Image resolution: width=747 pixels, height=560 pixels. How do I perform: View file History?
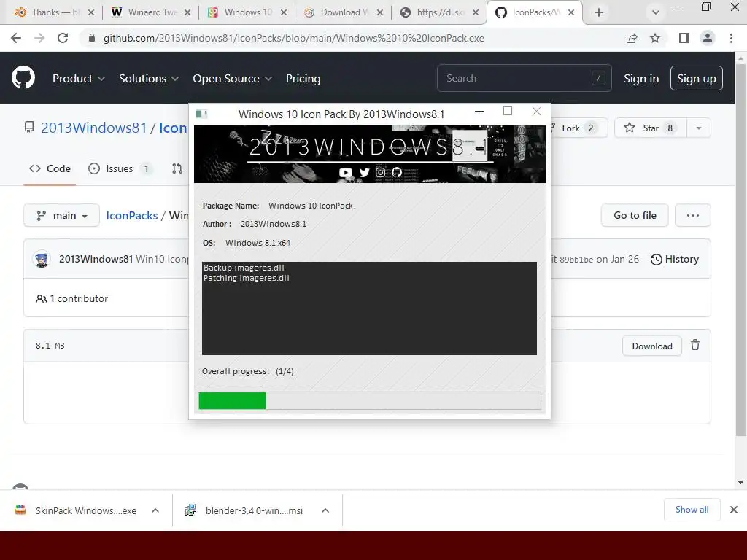(x=675, y=259)
